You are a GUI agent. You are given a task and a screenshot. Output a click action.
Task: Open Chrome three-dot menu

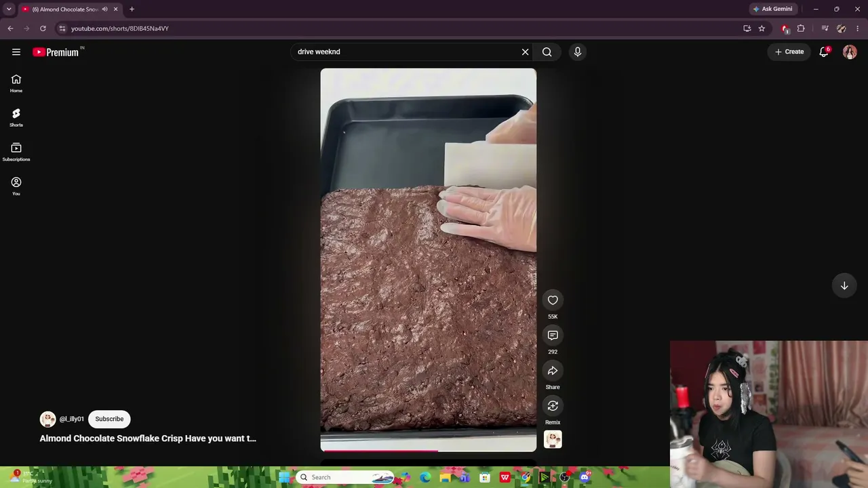pyautogui.click(x=857, y=28)
